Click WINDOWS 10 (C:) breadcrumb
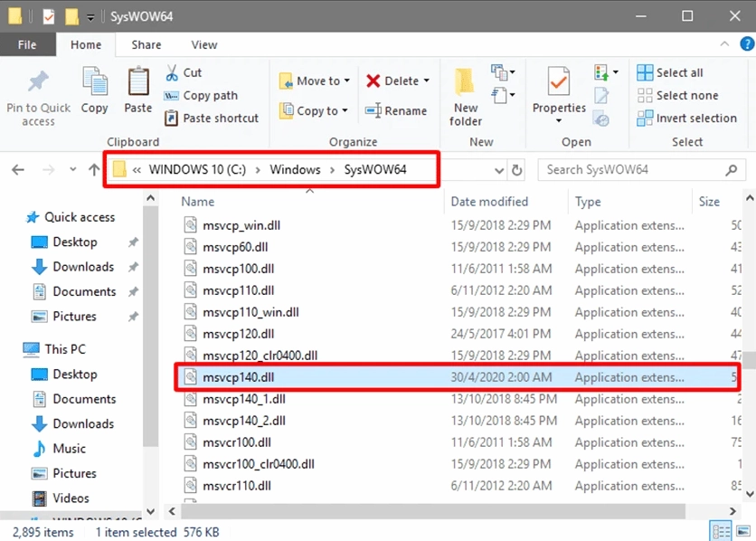The image size is (756, 541). click(197, 170)
